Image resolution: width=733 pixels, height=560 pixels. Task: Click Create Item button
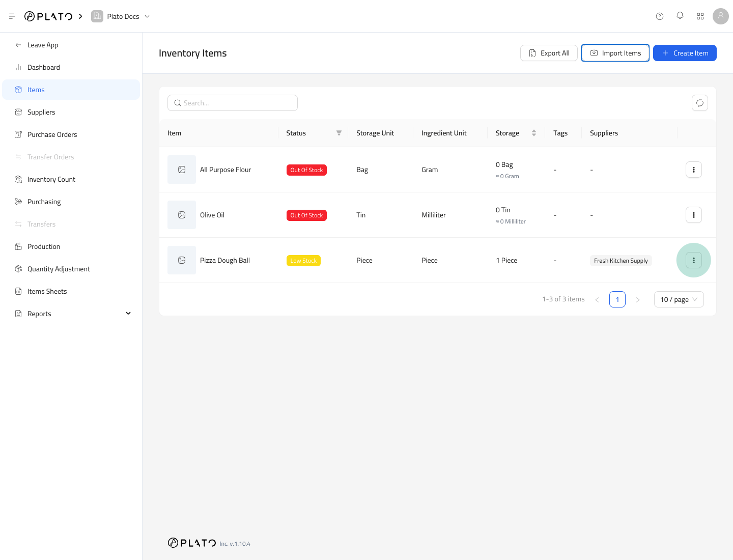[x=685, y=53]
